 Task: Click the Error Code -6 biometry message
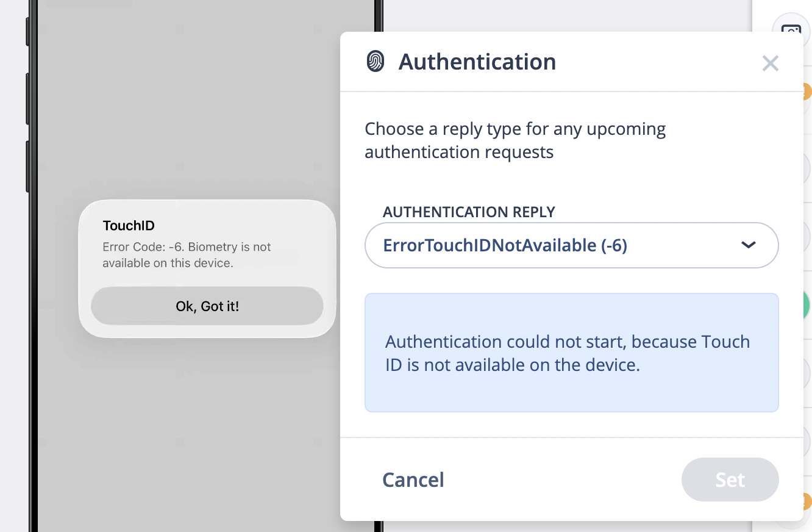click(x=187, y=255)
